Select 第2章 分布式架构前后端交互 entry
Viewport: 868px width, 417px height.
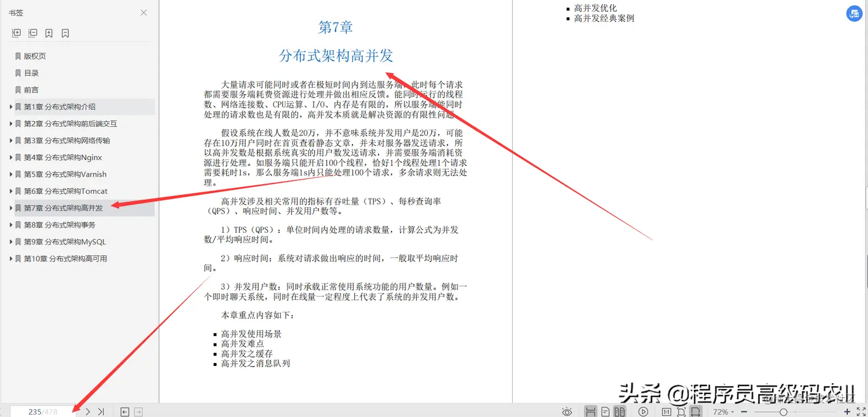click(70, 123)
